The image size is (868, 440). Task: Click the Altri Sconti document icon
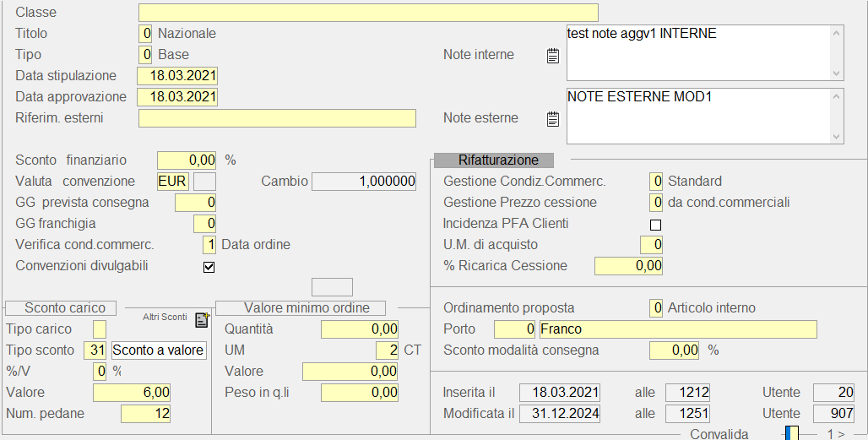coord(201,319)
